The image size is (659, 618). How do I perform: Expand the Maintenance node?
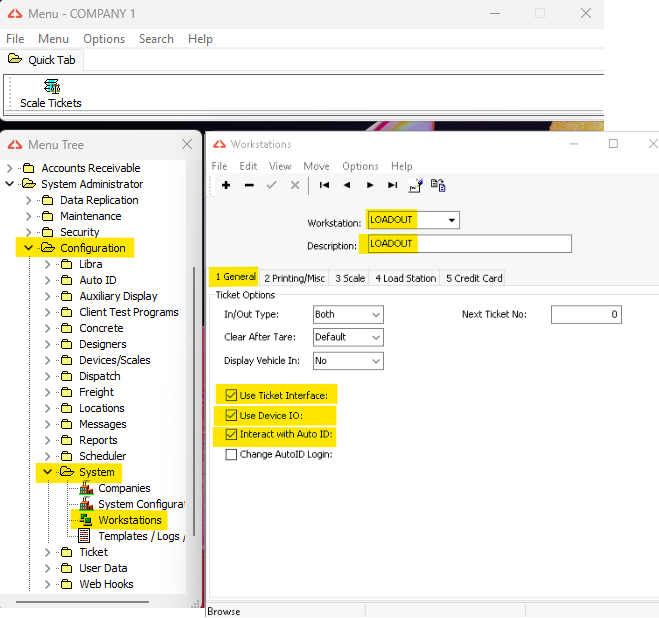(x=28, y=216)
